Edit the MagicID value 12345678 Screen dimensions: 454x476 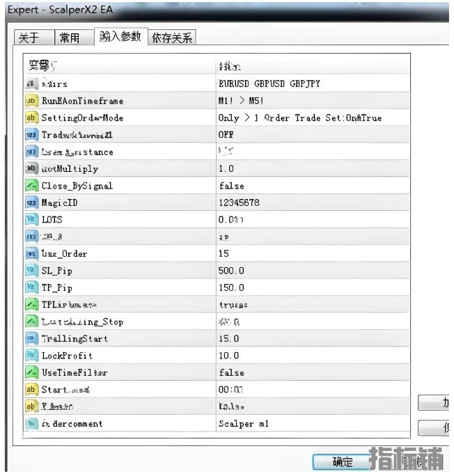tap(239, 203)
